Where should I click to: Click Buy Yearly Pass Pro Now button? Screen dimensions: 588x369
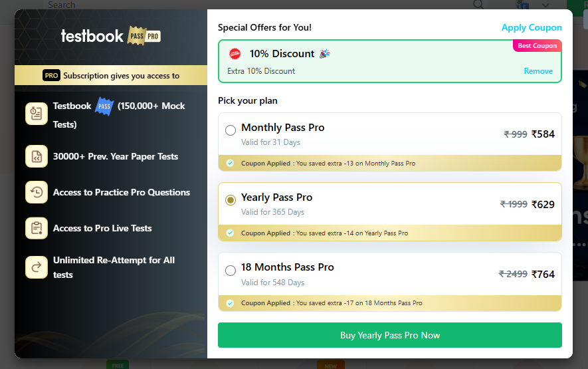(389, 335)
